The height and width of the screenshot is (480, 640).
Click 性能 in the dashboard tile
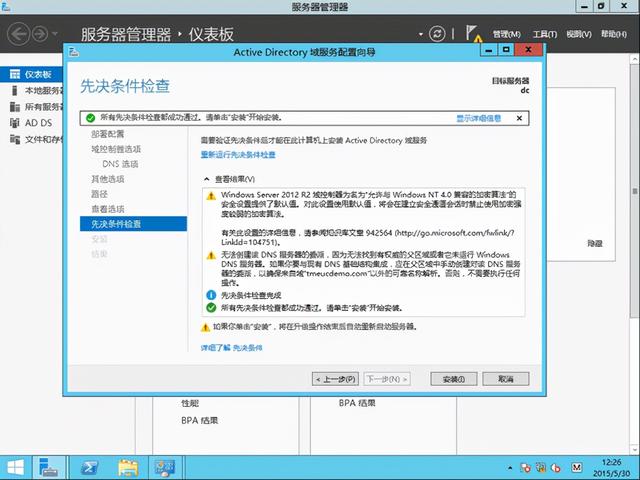pyautogui.click(x=190, y=404)
